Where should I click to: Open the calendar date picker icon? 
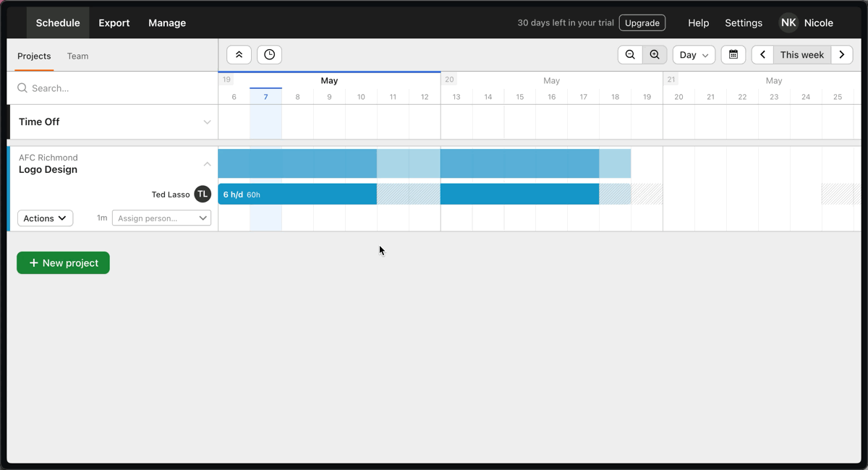733,55
